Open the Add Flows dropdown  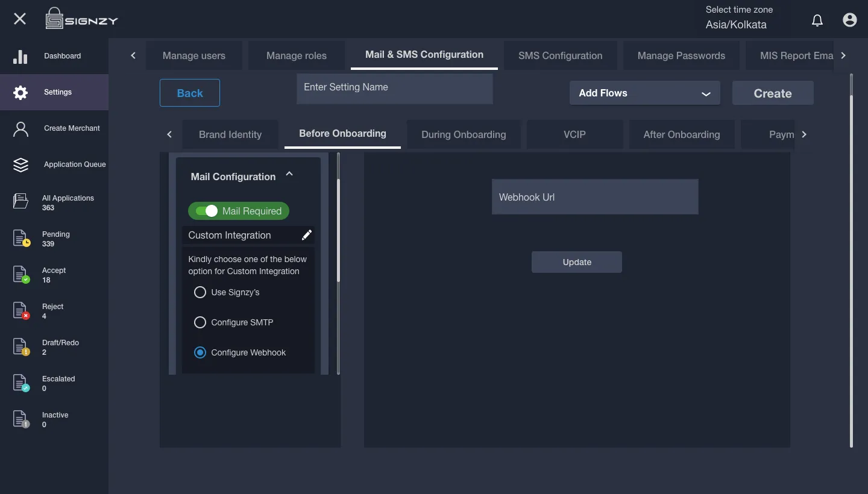645,93
